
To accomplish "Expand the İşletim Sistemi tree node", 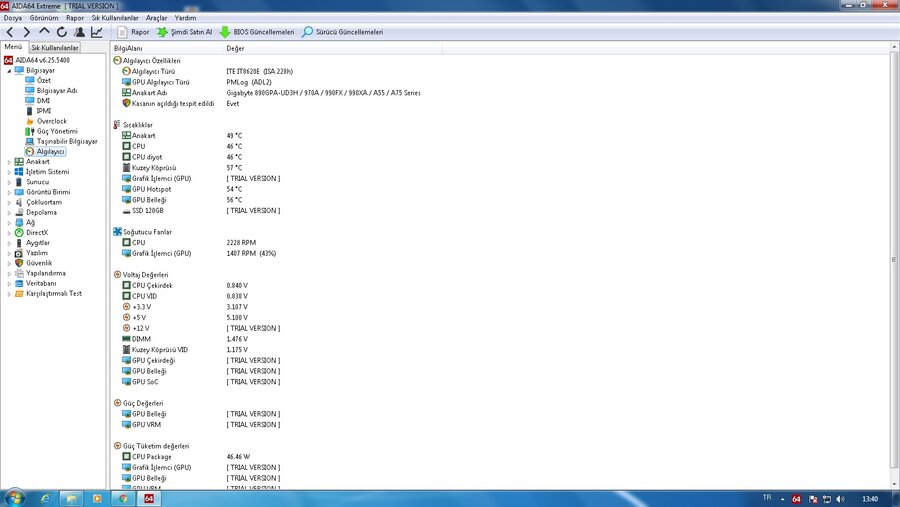I will tap(9, 172).
